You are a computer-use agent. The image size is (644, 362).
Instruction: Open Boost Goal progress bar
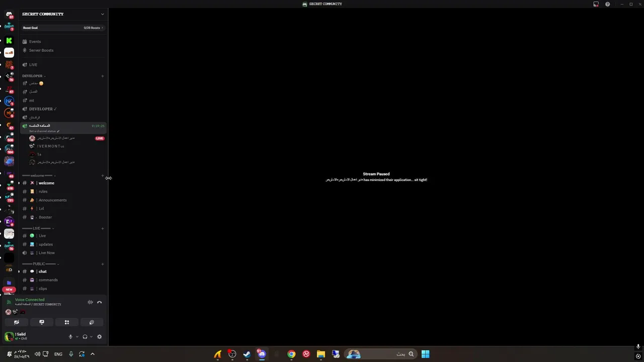click(x=63, y=28)
